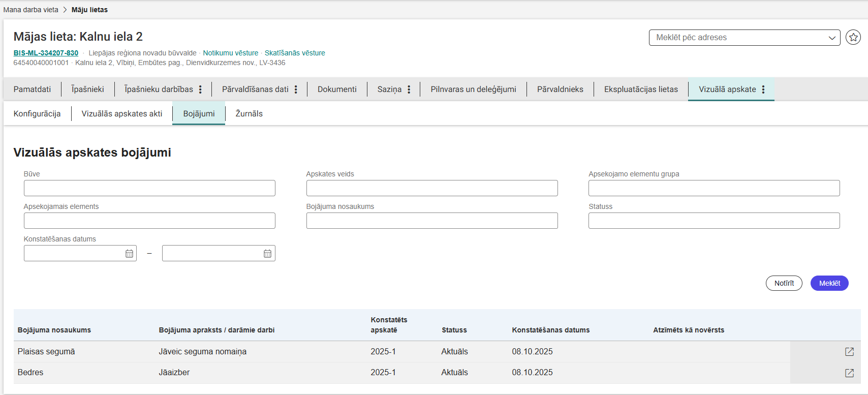
Task: Select the Žurnāls sub-tab
Action: coord(249,114)
